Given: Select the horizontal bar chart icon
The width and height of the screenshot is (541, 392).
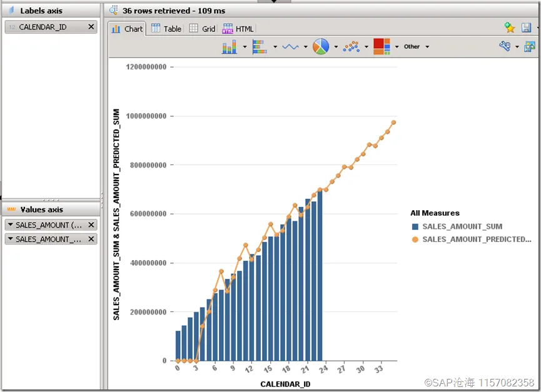Looking at the screenshot, I should click(260, 46).
